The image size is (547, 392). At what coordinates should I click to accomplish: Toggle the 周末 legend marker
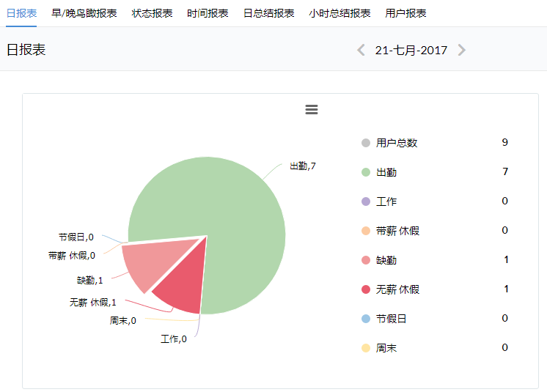click(x=366, y=348)
